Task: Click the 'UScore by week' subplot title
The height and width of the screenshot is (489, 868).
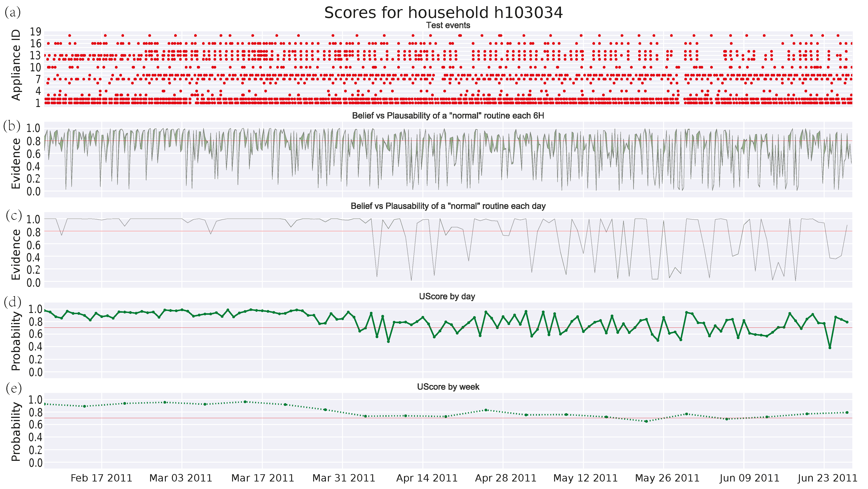Action: click(448, 387)
